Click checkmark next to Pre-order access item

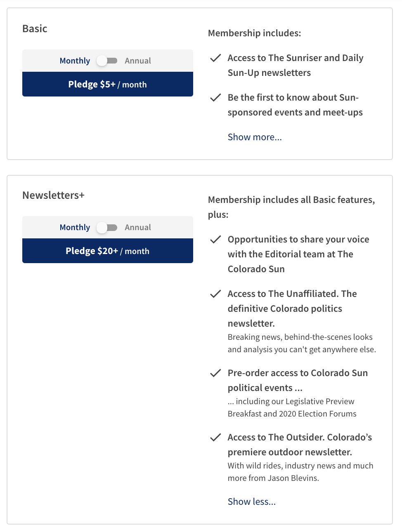click(215, 373)
